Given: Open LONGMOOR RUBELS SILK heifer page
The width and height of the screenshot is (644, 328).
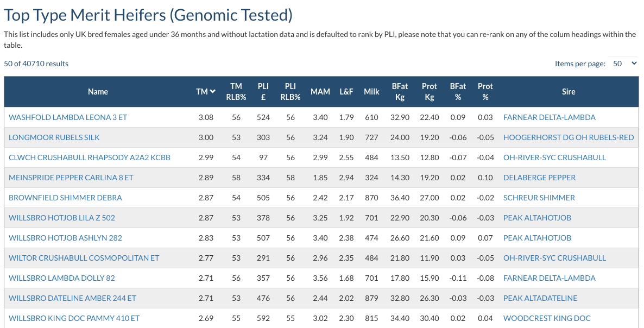Looking at the screenshot, I should coord(54,137).
